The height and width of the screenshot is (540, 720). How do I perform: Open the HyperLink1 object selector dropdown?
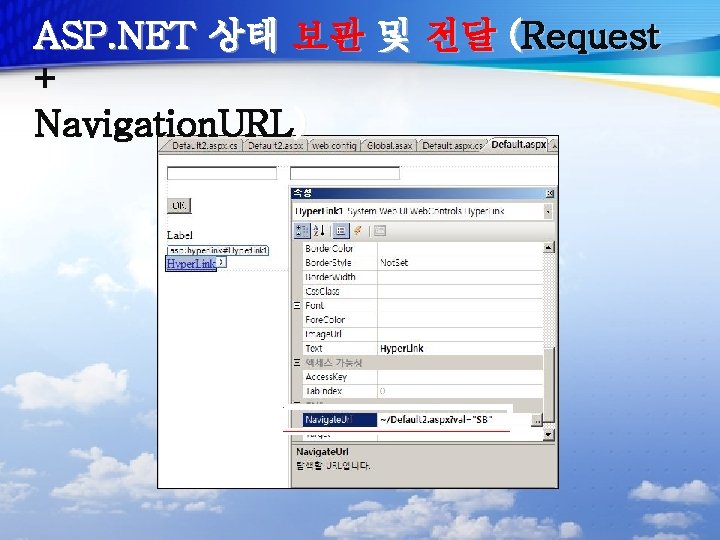tap(548, 211)
